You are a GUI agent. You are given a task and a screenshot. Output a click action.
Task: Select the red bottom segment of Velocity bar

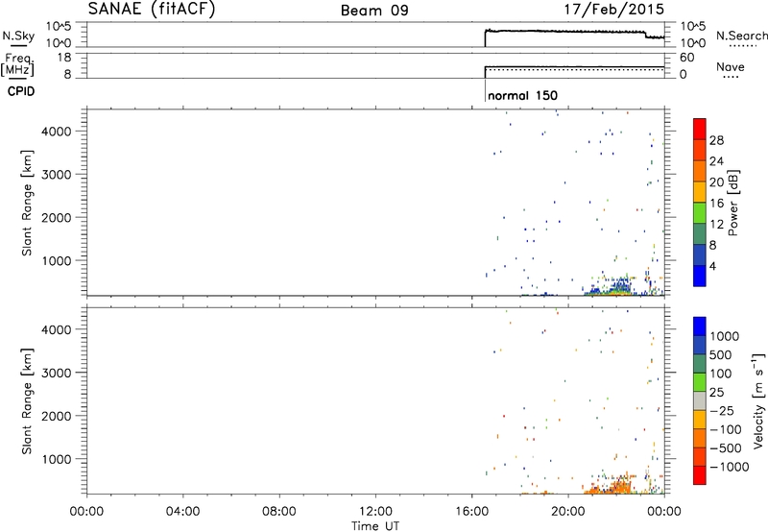click(x=700, y=475)
